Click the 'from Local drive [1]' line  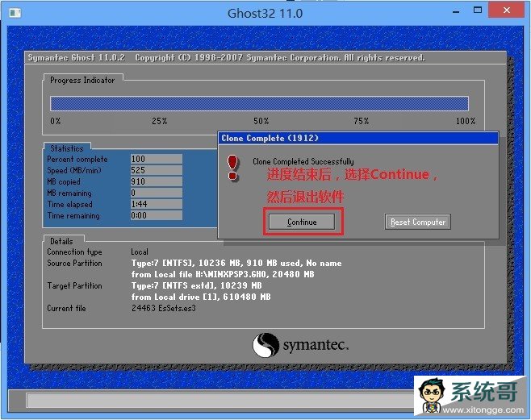[x=201, y=297]
